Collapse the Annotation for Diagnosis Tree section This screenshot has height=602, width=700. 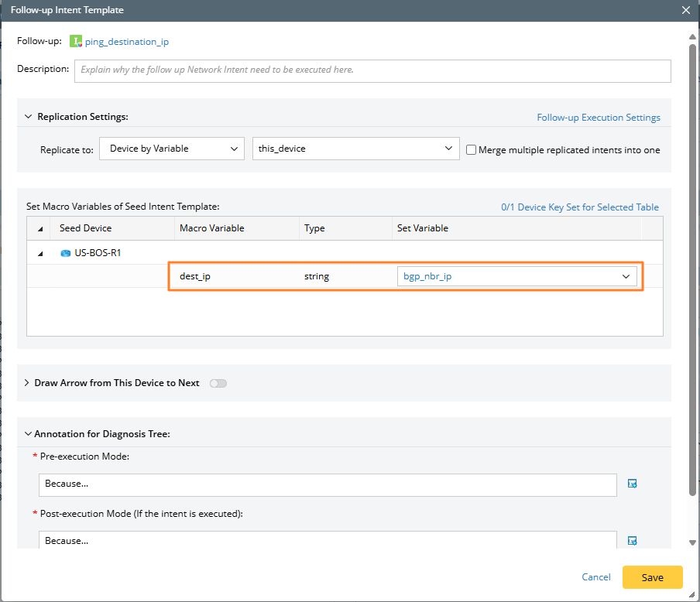28,434
